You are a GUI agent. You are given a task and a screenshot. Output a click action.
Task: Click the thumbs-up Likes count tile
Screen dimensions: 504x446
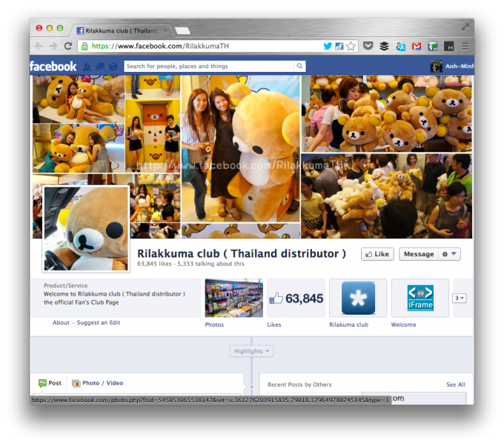click(x=296, y=298)
